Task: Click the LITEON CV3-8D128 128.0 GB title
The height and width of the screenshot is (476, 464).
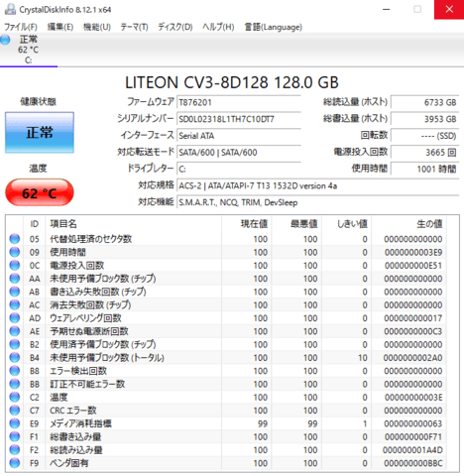Action: pos(232,82)
